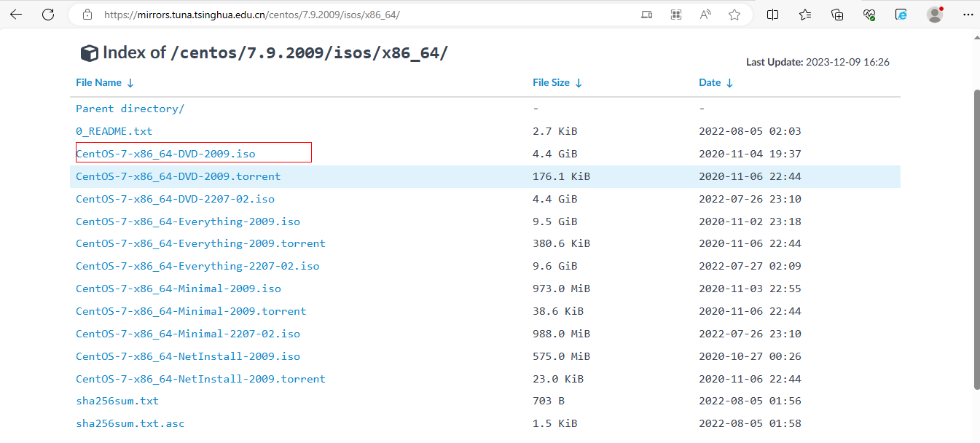Open Edge settings and more menu

967,15
